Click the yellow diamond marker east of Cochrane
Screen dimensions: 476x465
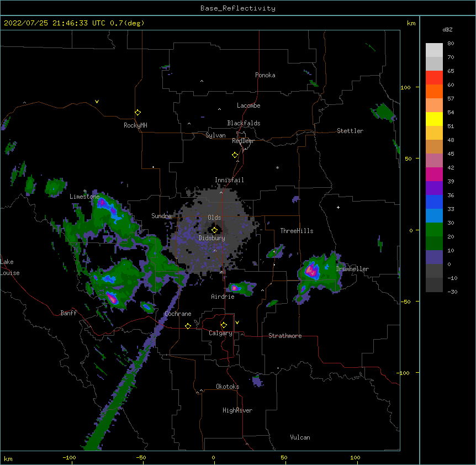point(188,326)
